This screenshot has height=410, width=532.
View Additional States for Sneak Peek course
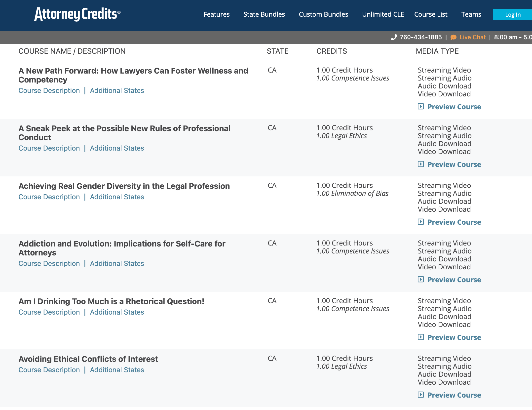117,148
